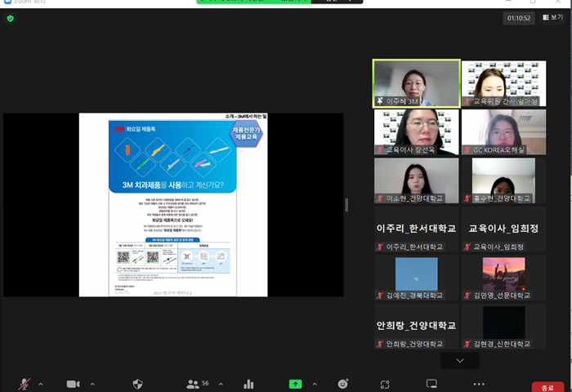Click muted mic icon on GC KOREA 오혜실

point(467,150)
